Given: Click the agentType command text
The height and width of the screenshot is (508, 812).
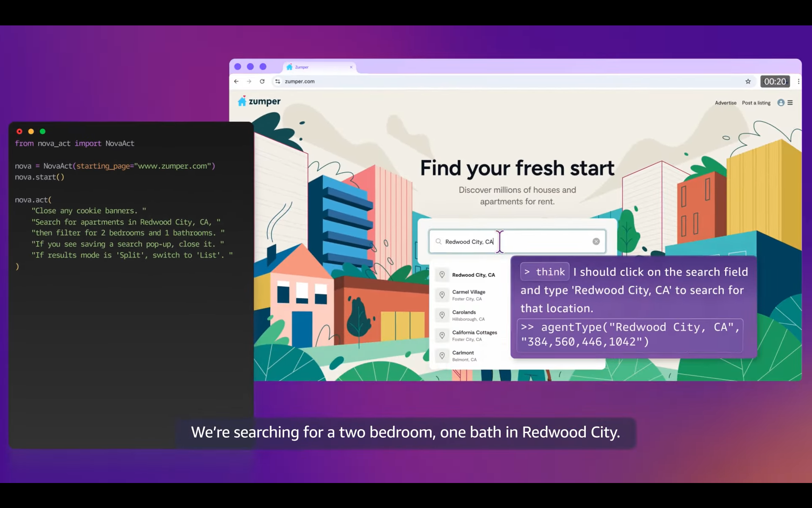Looking at the screenshot, I should point(630,335).
